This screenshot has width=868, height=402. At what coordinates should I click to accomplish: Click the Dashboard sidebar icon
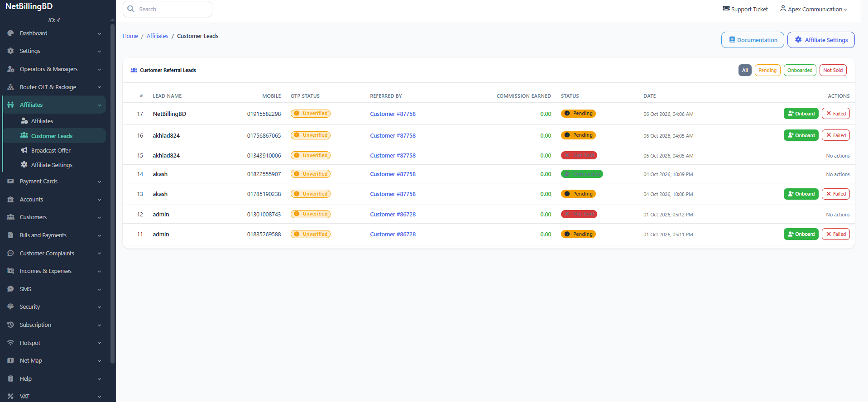point(10,33)
